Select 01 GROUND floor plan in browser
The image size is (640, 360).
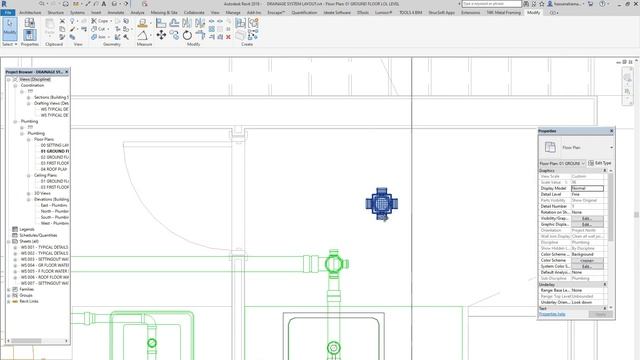[54, 151]
